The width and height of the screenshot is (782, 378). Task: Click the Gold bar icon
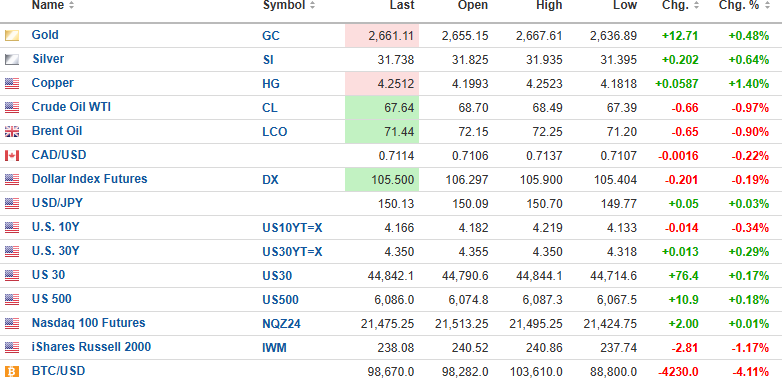12,36
